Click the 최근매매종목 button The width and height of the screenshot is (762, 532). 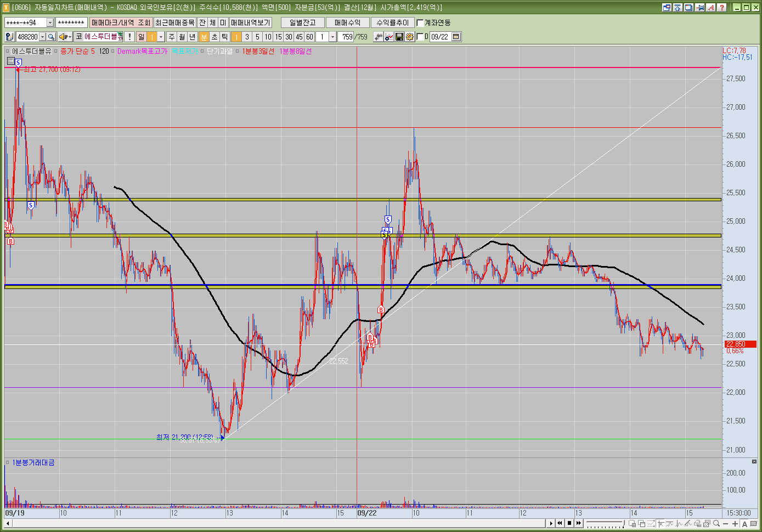pyautogui.click(x=174, y=22)
